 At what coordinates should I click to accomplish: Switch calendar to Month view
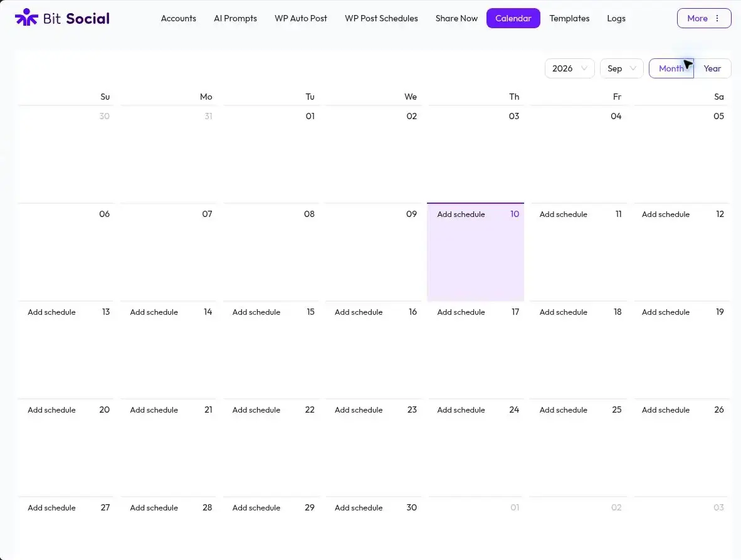click(671, 68)
